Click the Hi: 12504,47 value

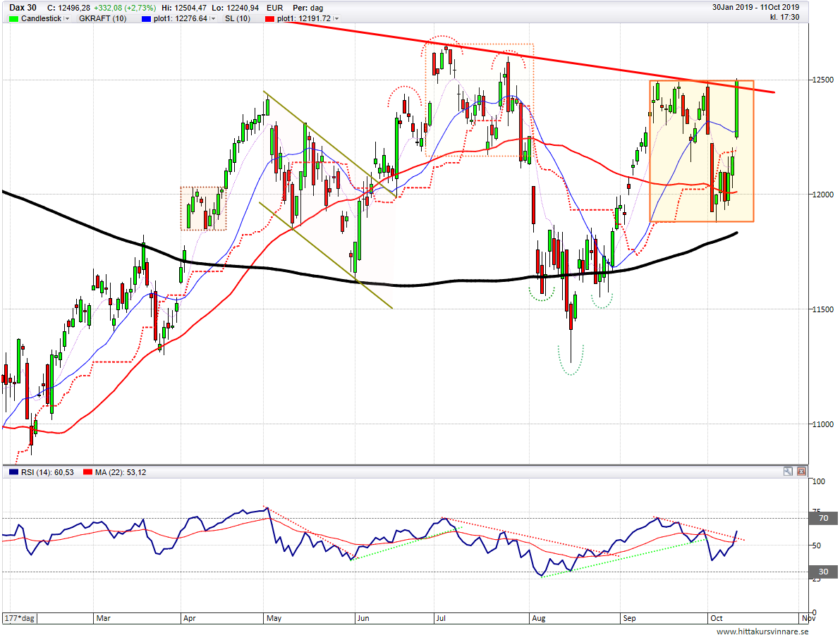(x=184, y=8)
